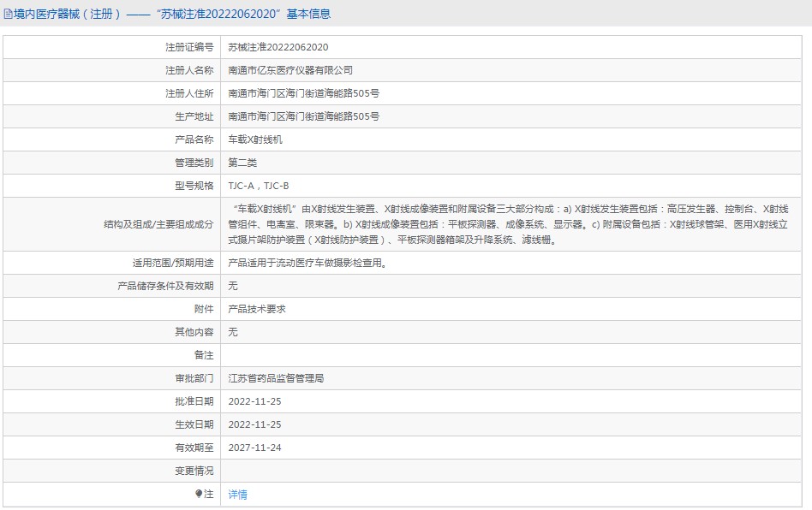The image size is (812, 510).
Task: Click the 2022-11-25 date in the 生效日期 row
Action: [254, 424]
